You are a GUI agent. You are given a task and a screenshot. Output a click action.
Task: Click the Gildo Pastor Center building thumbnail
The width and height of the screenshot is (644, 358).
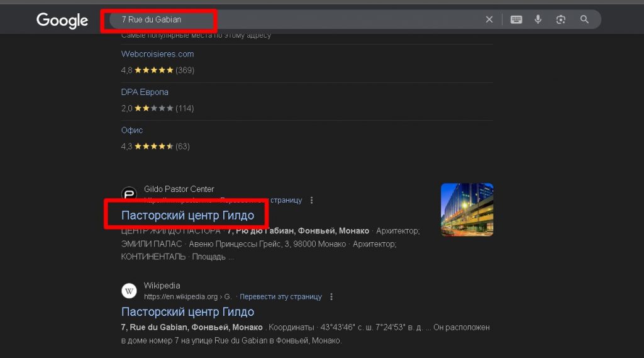tap(467, 210)
